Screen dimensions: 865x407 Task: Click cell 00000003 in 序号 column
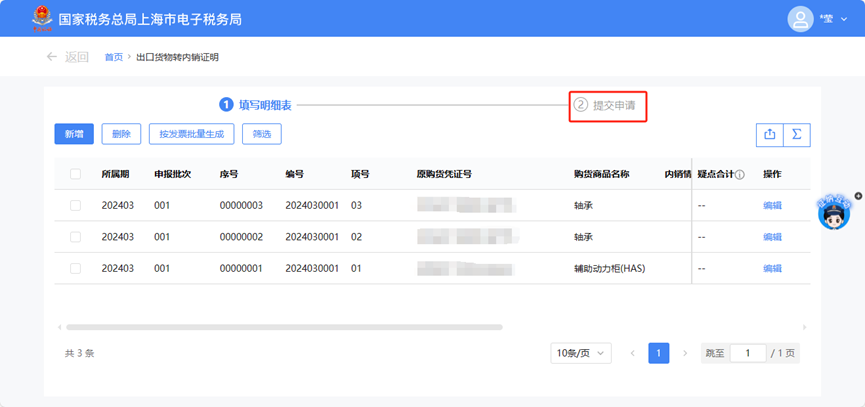(241, 206)
